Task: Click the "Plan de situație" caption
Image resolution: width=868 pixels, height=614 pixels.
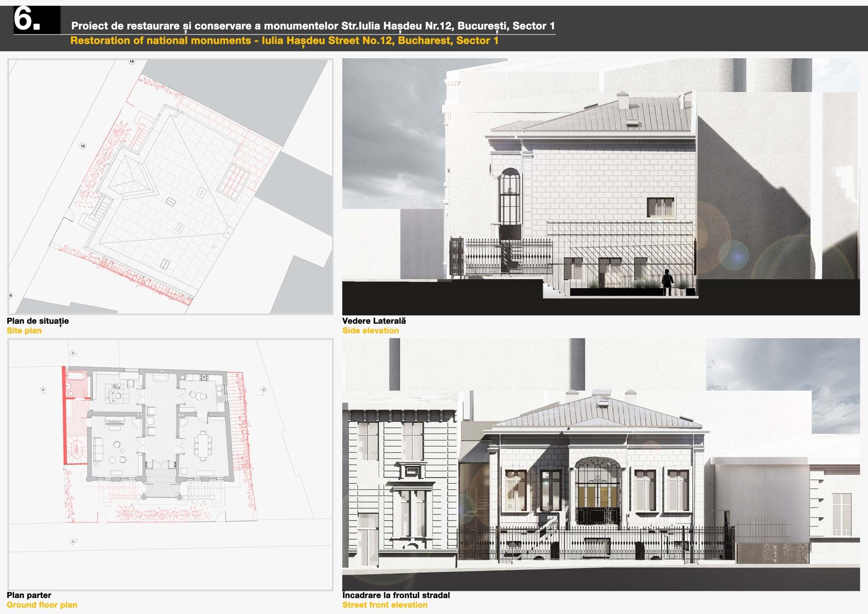Action: click(38, 321)
